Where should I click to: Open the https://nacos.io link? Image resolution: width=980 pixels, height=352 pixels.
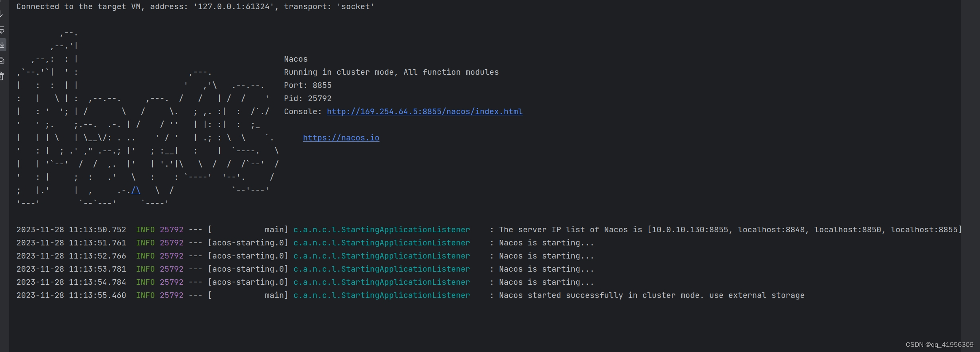pyautogui.click(x=341, y=138)
